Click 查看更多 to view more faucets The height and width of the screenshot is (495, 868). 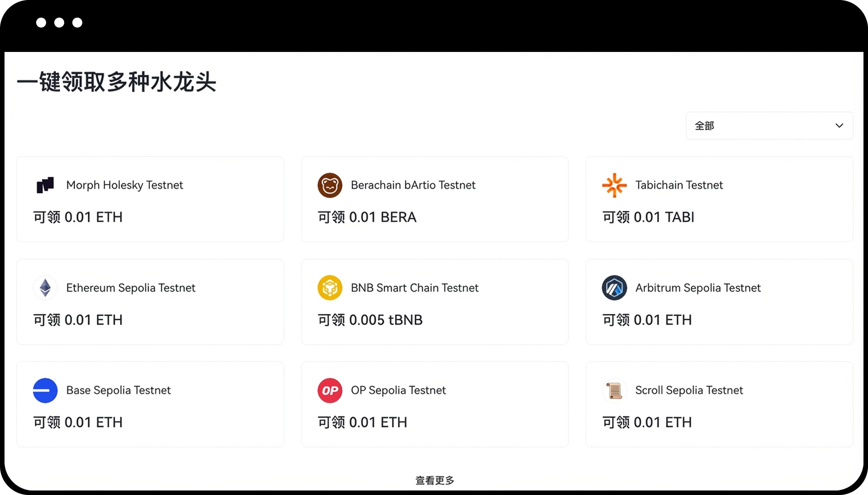click(x=434, y=480)
